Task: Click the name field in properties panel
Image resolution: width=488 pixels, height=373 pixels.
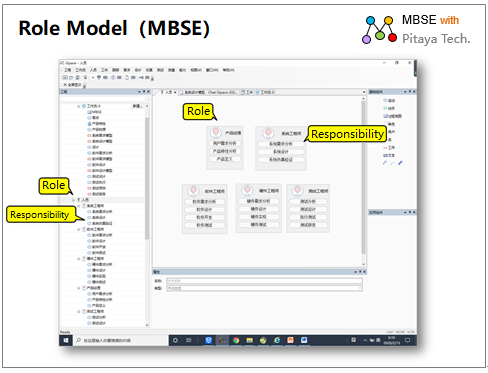Action: [x=264, y=281]
